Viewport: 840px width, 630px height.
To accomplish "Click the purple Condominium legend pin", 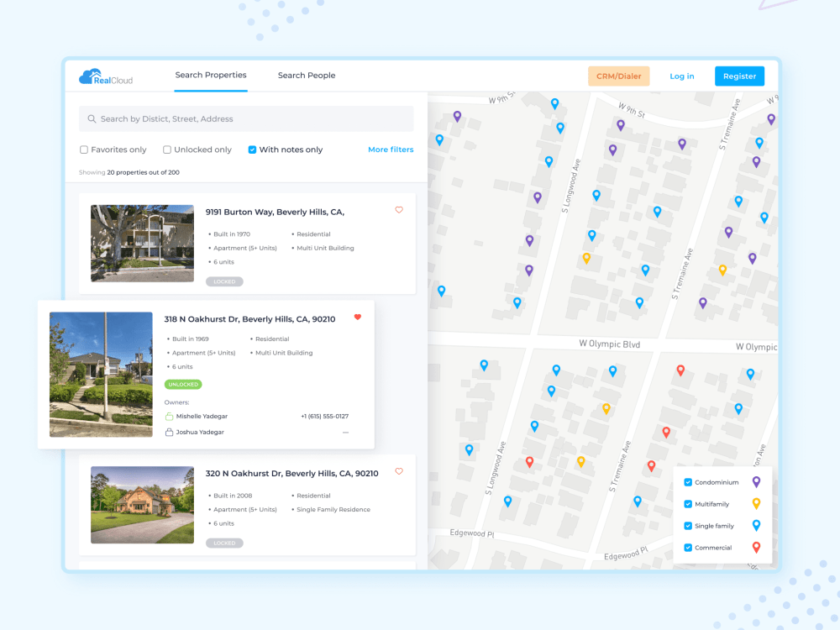I will [757, 482].
